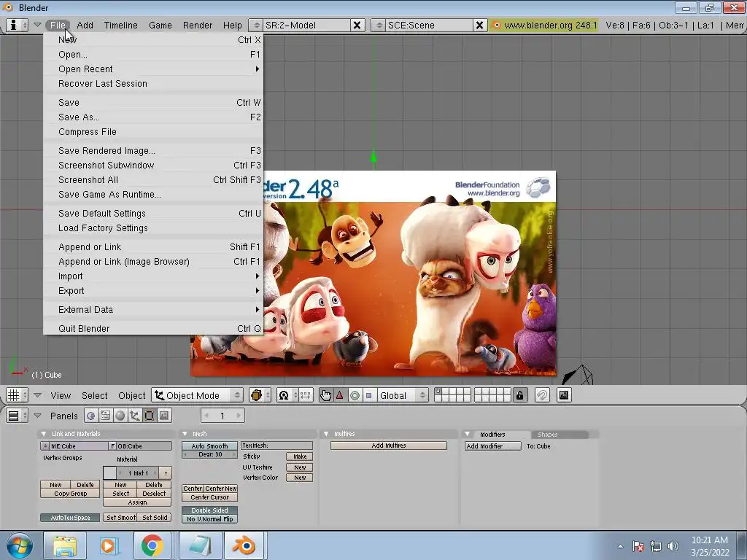Switch to Scene context icon
The width and height of the screenshot is (747, 560).
[164, 416]
